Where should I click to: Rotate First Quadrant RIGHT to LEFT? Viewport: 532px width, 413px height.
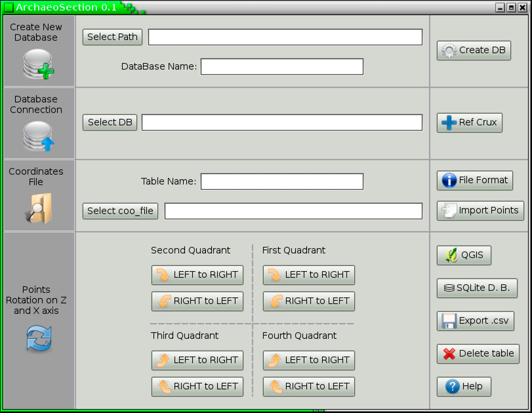[x=309, y=301]
